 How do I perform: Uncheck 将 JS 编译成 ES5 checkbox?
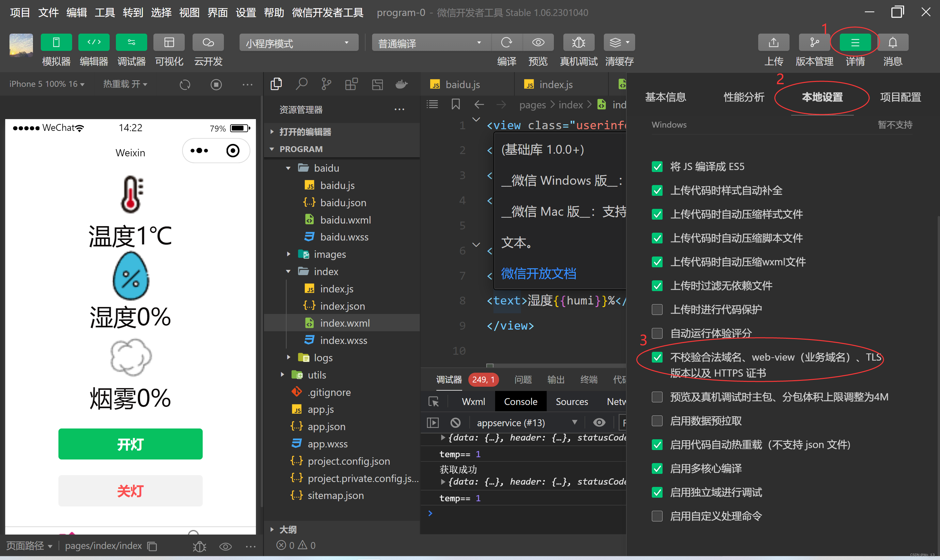click(x=657, y=167)
